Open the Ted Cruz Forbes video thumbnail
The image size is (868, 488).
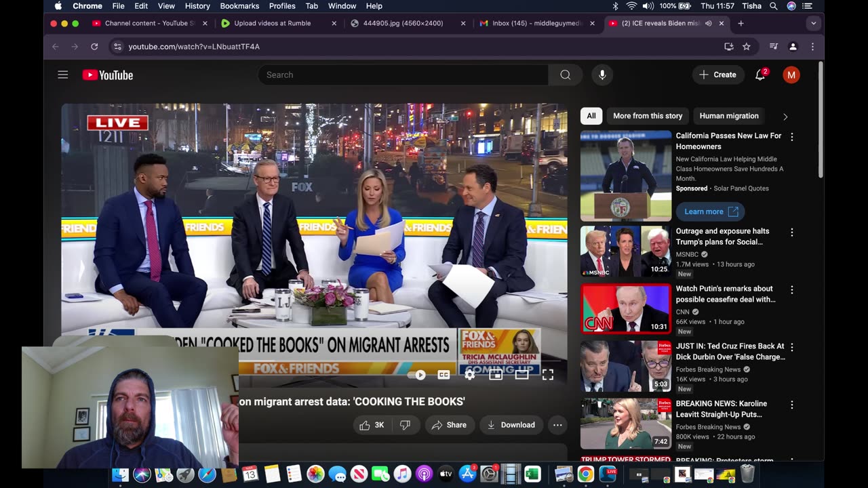pos(626,367)
